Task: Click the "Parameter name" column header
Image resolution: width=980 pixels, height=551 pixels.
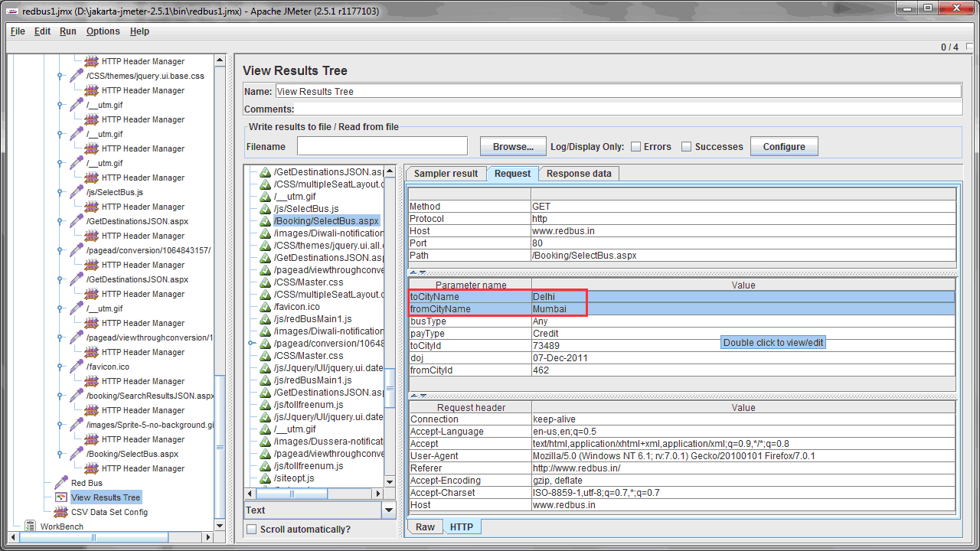Action: 471,285
